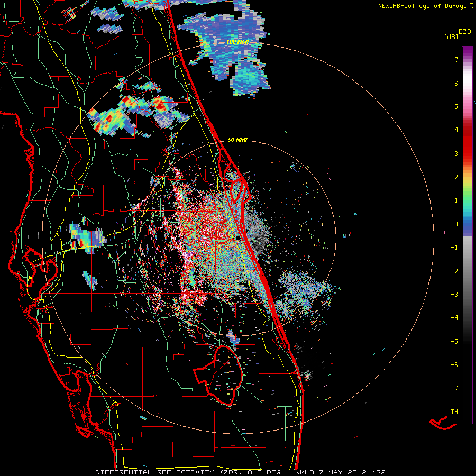Click the -6 value on the color scale
The width and height of the screenshot is (476, 476).
tap(454, 365)
